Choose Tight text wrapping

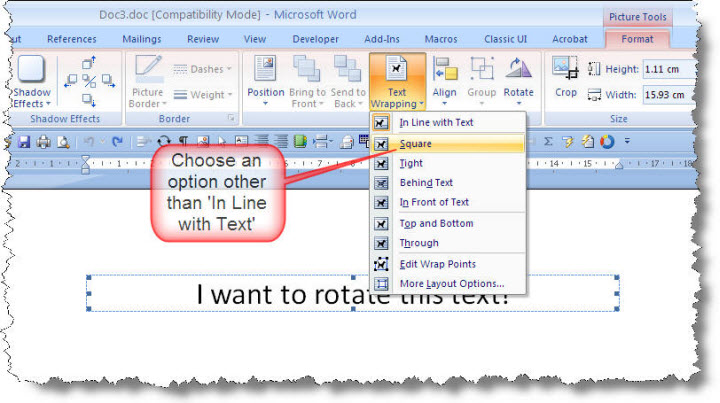pyautogui.click(x=448, y=163)
